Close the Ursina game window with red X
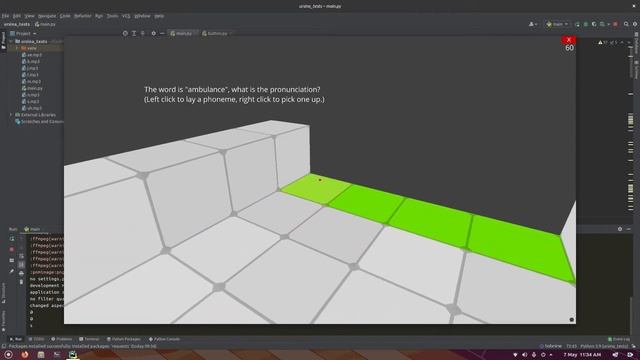Image resolution: width=640 pixels, height=360 pixels. coord(569,40)
